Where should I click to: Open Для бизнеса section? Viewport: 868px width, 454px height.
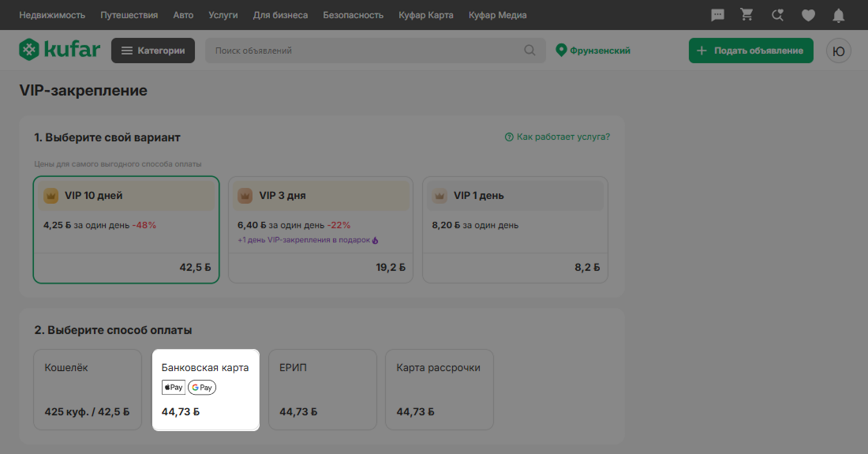tap(281, 15)
